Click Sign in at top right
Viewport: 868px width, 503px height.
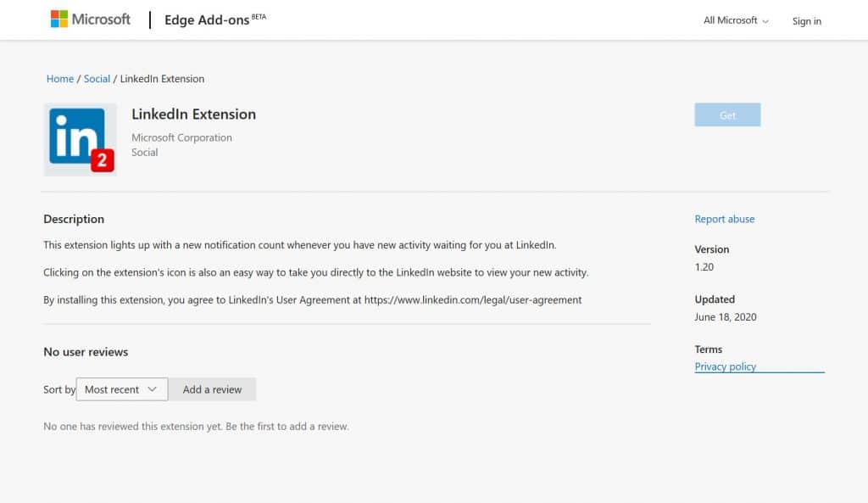(x=806, y=21)
